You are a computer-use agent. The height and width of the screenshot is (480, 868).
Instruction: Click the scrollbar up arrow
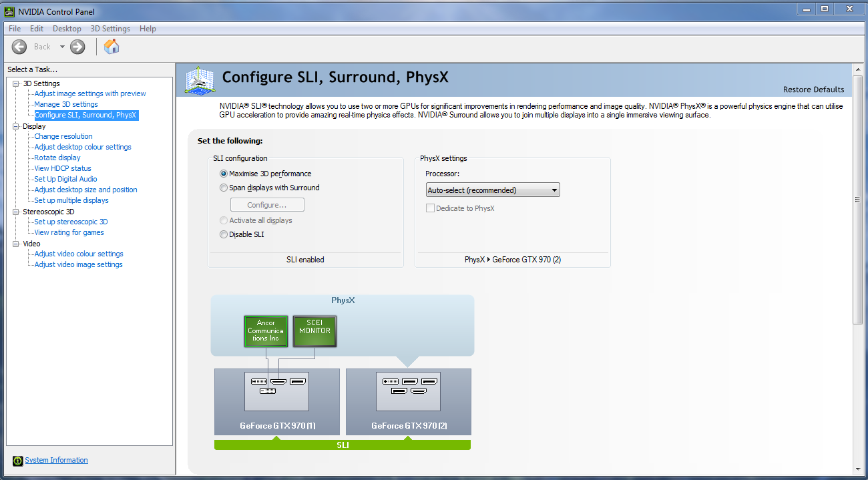(x=858, y=69)
